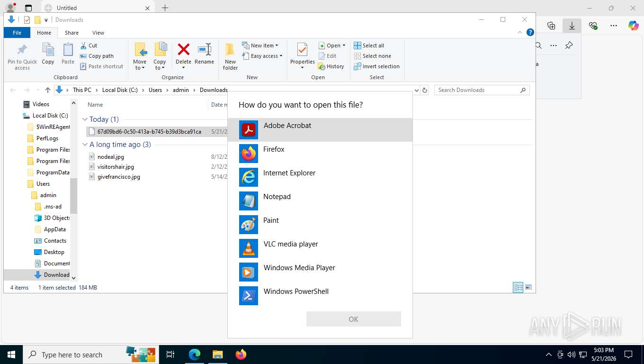644x364 pixels.
Task: Click Select none in the ribbon
Action: pos(372,56)
